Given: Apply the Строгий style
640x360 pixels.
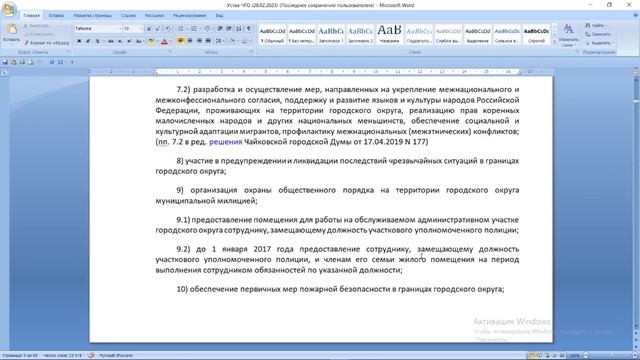Looking at the screenshot, I should coord(536,35).
